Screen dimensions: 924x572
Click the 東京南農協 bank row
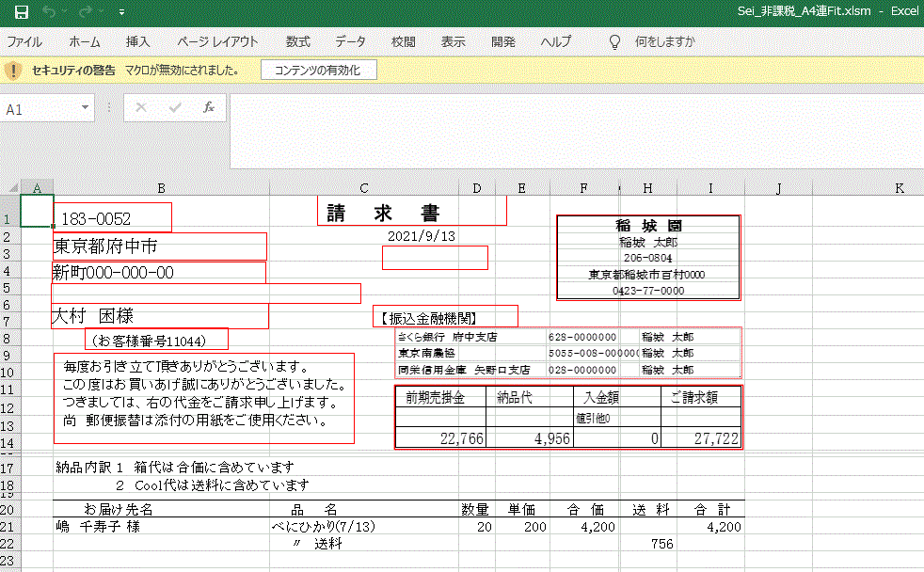tap(426, 354)
